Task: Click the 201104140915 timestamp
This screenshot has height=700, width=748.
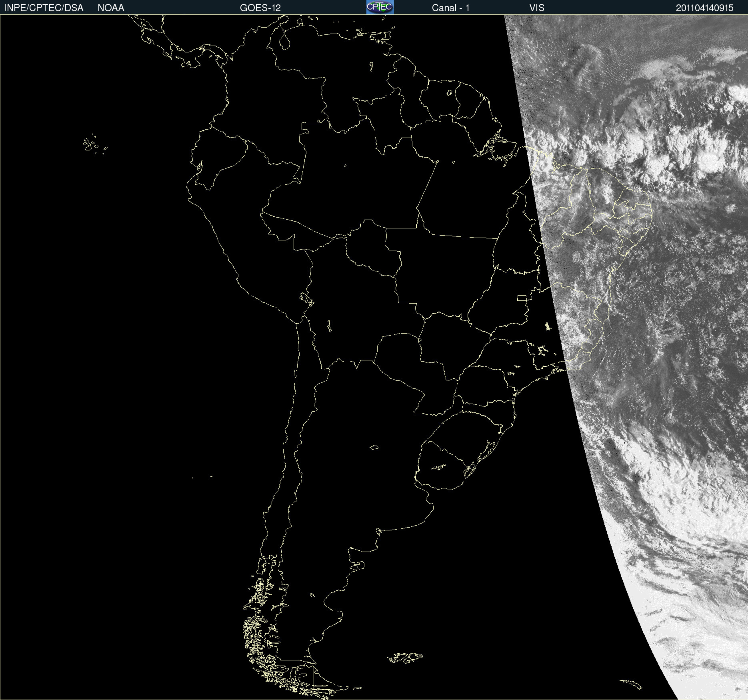Action: (x=704, y=8)
